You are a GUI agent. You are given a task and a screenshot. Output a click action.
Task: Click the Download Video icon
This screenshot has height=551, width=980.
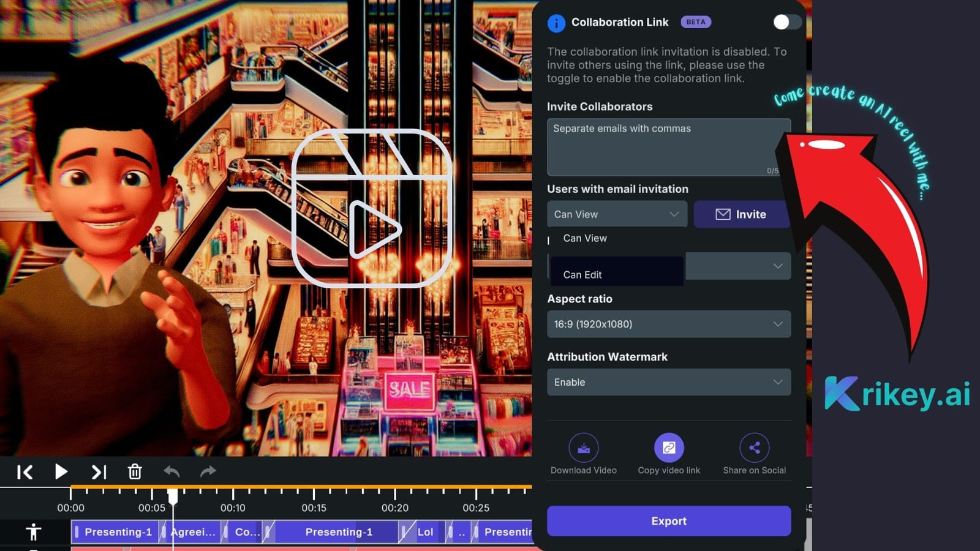(583, 448)
